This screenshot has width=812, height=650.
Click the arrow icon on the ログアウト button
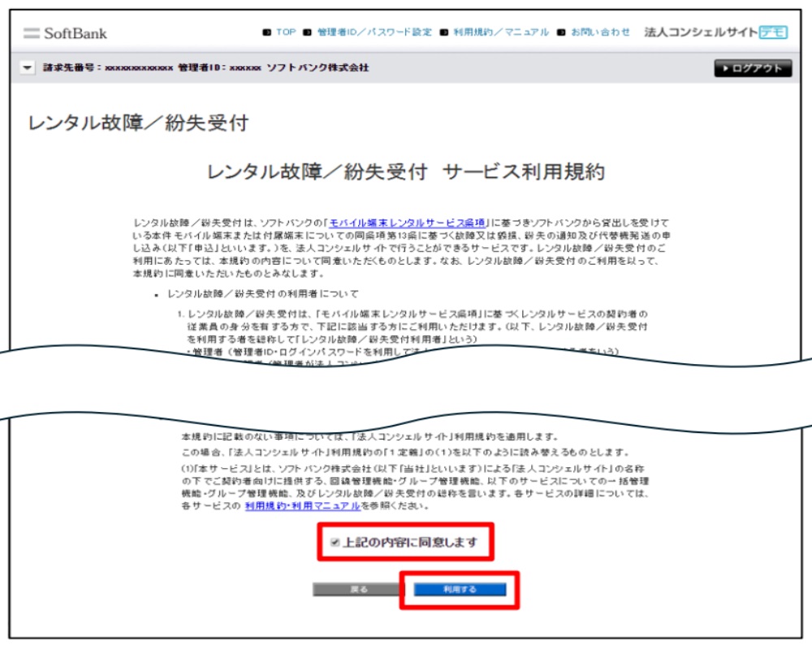(726, 69)
